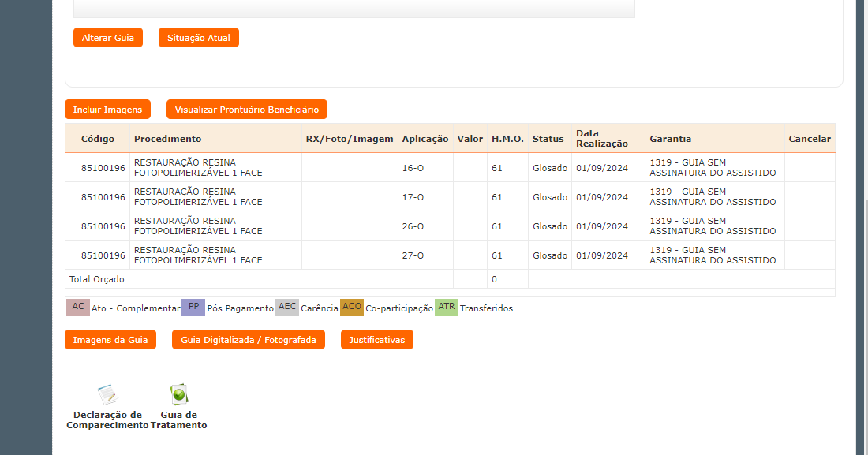The width and height of the screenshot is (868, 455).
Task: Click the Status column header
Action: click(548, 139)
